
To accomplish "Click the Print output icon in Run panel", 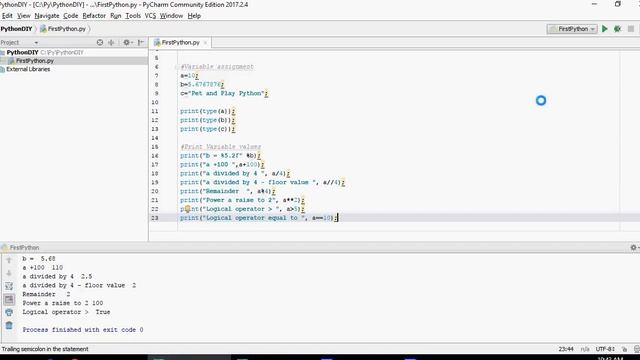I will pos(9,313).
